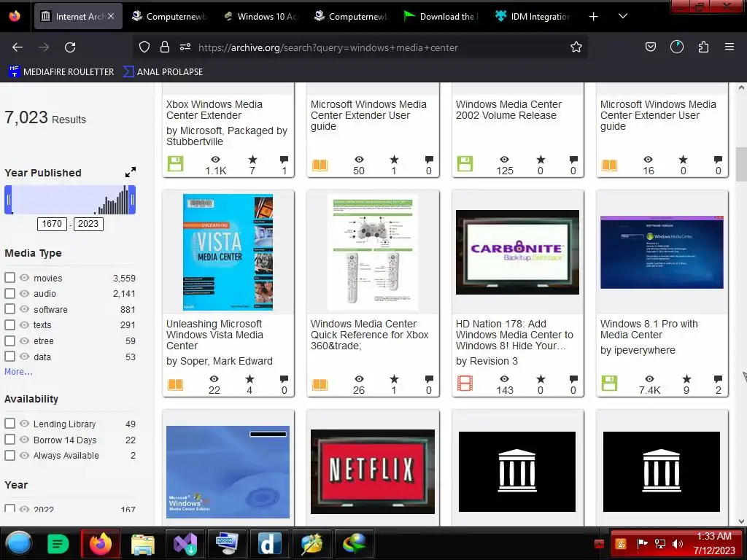Click Internet Download Manager taskbar icon
Viewport: 747px width, 560px height.
(x=355, y=544)
